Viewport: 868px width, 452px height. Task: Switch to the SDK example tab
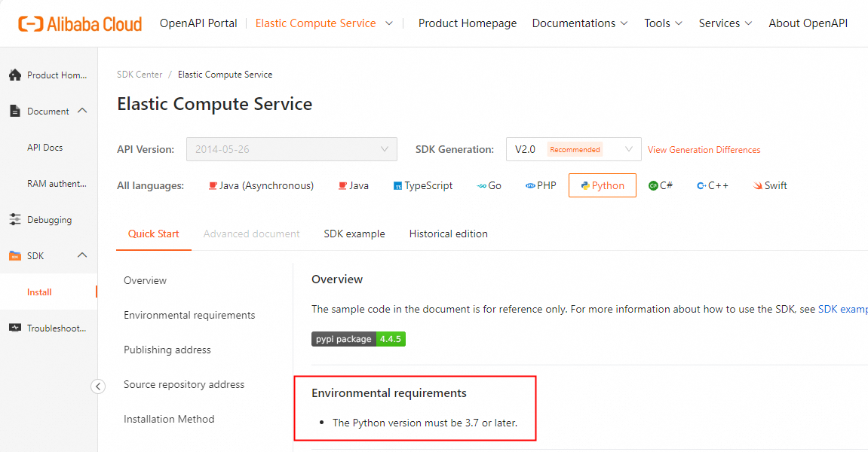point(354,234)
